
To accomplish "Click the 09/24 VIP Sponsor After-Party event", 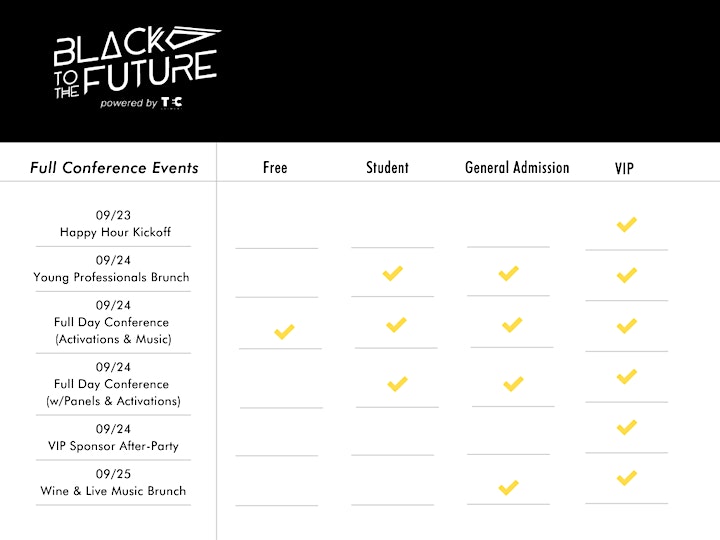I will 113,437.
